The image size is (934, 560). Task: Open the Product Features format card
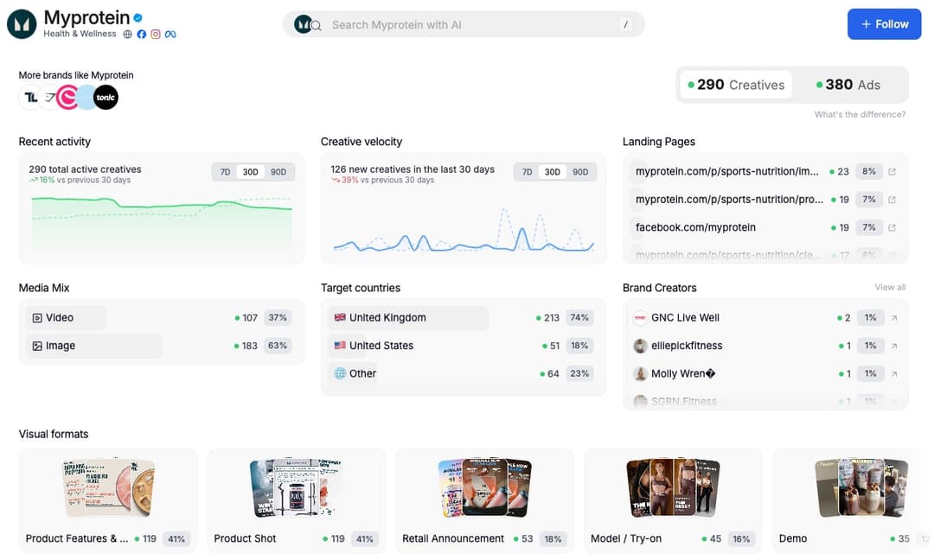tap(108, 500)
